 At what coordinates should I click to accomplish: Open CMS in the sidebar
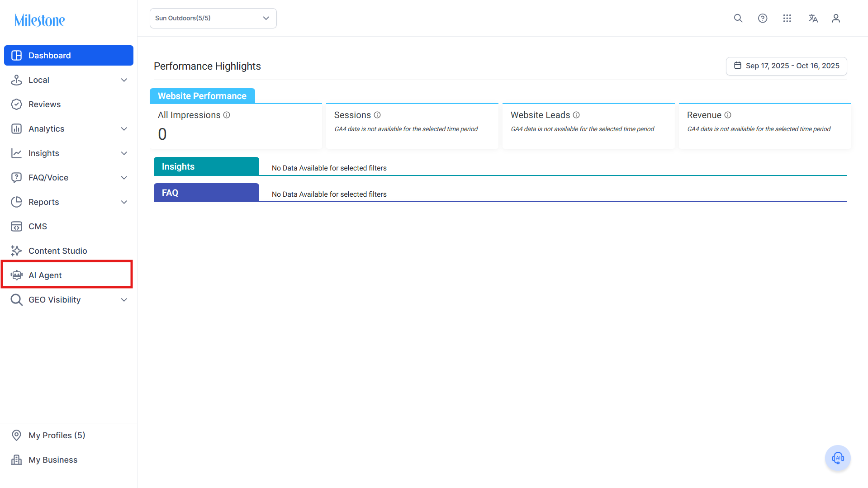coord(69,227)
